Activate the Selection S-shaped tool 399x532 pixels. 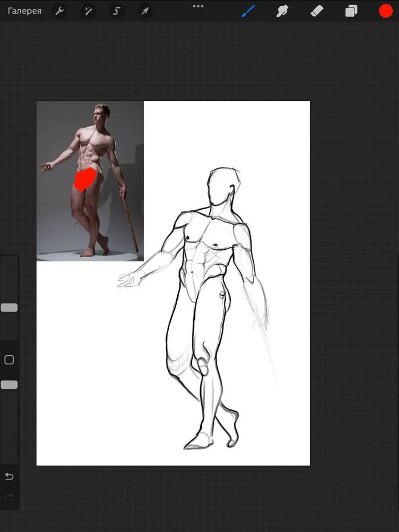pos(117,11)
